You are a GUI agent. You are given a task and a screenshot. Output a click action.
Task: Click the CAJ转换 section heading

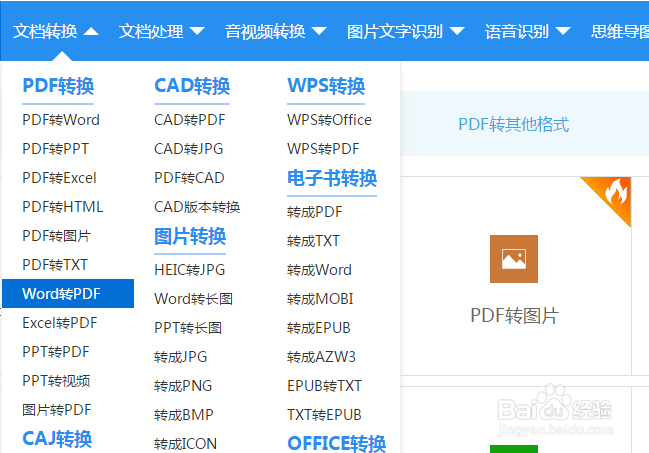point(57,439)
